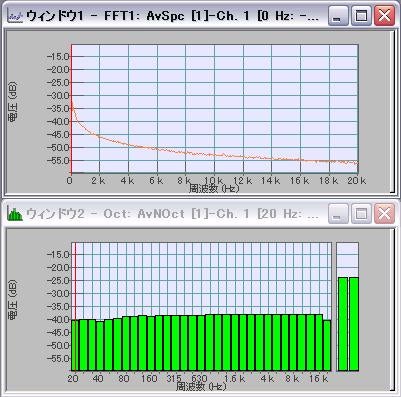Click the FFT window icon in Window 1 title bar
Viewport: 401px width, 397px height.
(x=15, y=15)
